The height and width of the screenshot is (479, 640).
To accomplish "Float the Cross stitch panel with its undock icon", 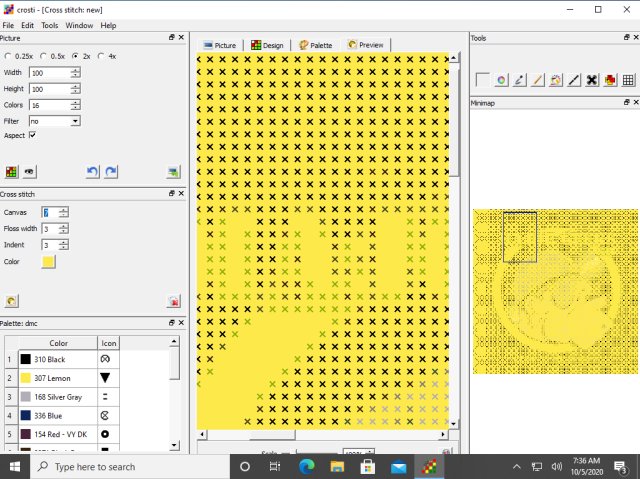I will coord(172,193).
